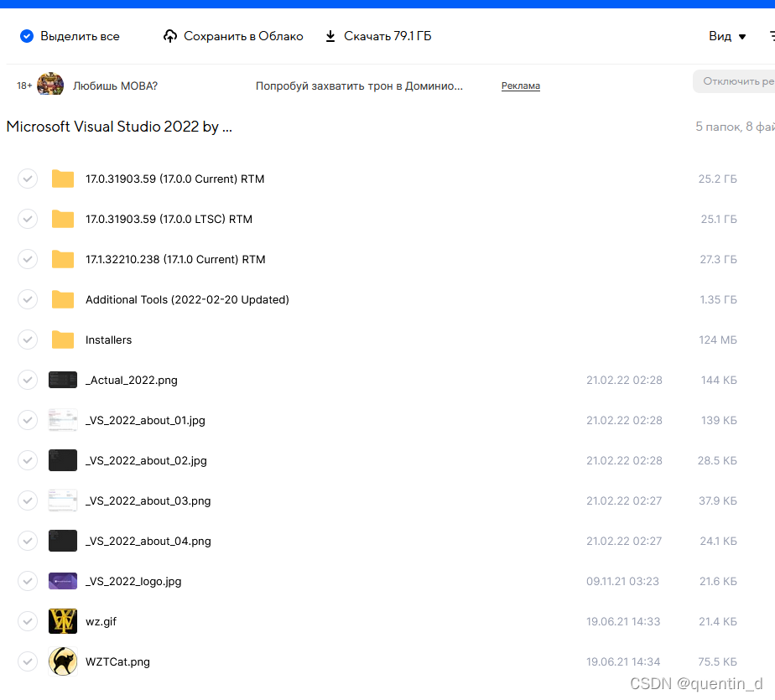This screenshot has width=775, height=700.
Task: Click the 124 МБ size value
Action: pyautogui.click(x=718, y=340)
